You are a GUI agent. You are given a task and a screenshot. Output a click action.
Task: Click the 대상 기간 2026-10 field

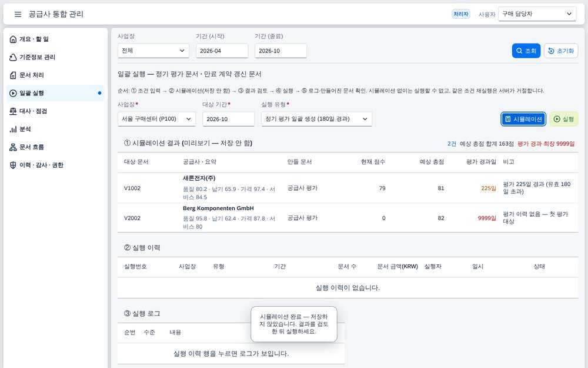228,119
